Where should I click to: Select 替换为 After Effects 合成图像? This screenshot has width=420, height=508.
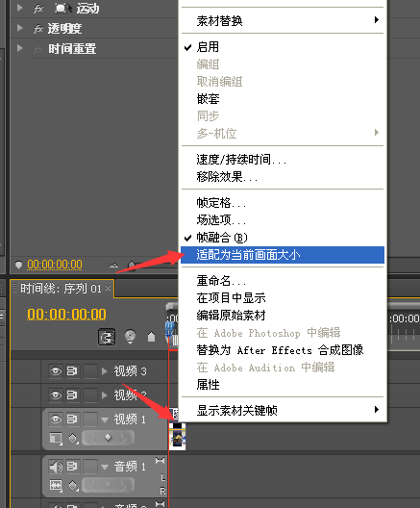[283, 350]
